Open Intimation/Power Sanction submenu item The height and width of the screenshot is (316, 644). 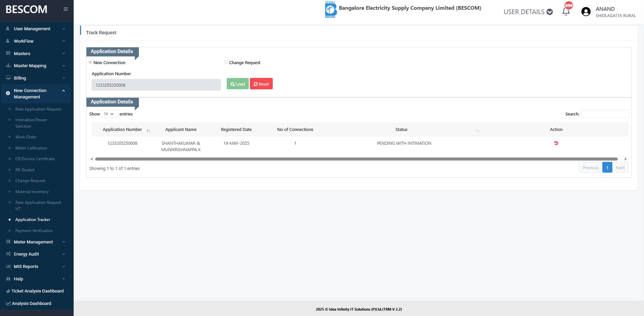pyautogui.click(x=31, y=123)
